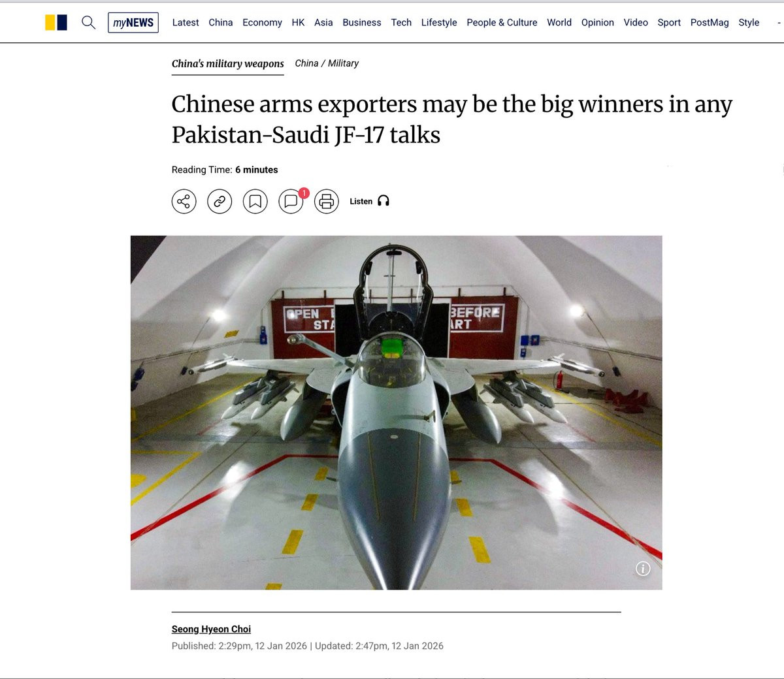
Task: Open the World section
Action: [559, 22]
